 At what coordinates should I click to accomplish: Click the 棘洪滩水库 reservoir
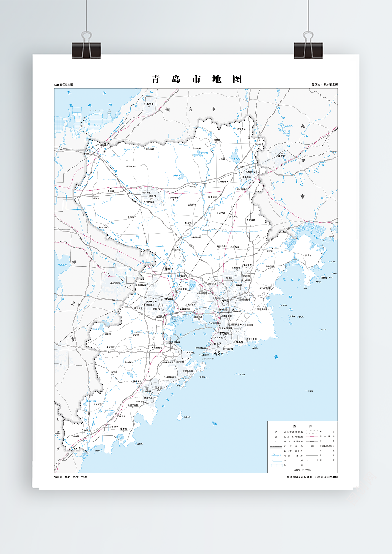click(193, 285)
